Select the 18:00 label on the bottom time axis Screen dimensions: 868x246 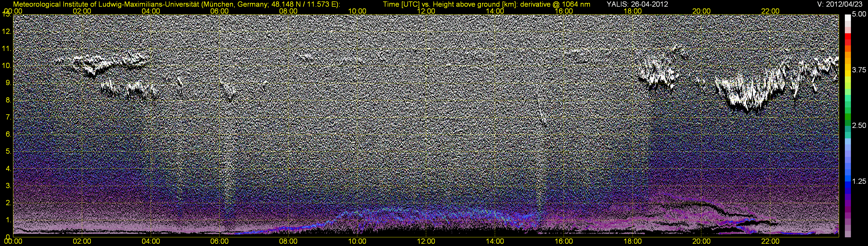tap(633, 242)
